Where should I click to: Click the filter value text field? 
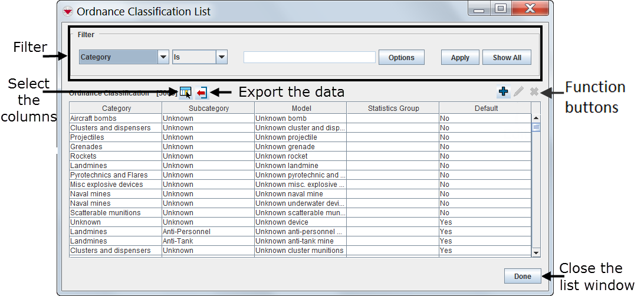309,57
